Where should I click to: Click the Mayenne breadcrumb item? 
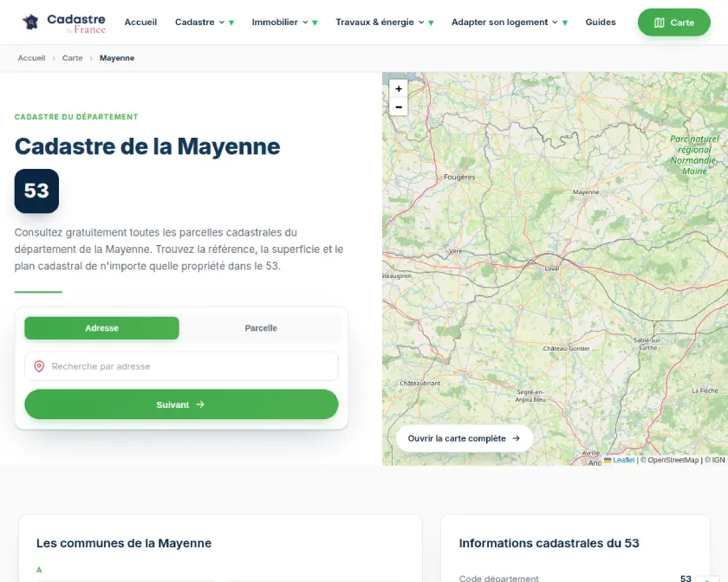click(117, 58)
